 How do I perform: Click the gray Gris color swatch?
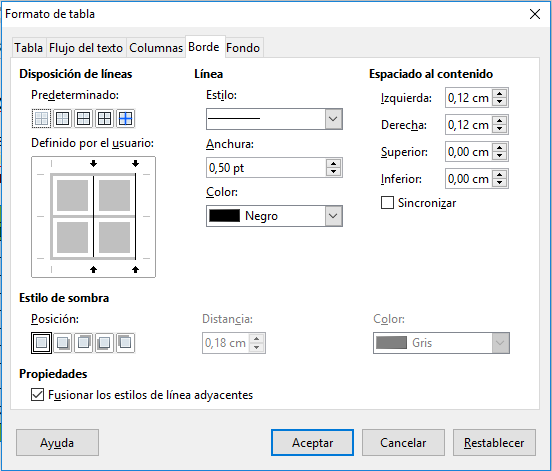391,343
